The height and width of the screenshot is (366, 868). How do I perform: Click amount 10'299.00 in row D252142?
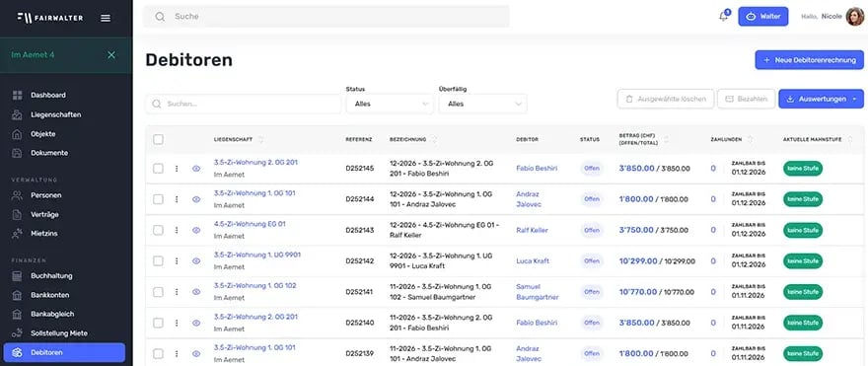pos(638,260)
